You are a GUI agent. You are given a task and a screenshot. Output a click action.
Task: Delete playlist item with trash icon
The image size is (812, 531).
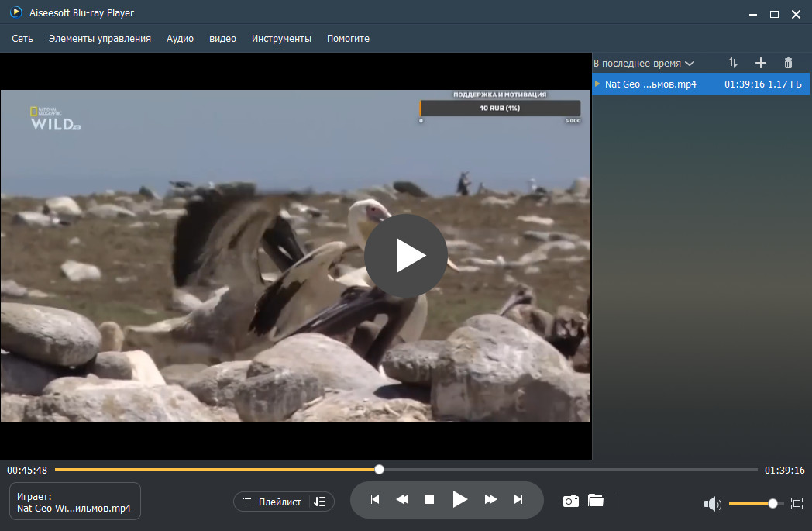tap(788, 63)
